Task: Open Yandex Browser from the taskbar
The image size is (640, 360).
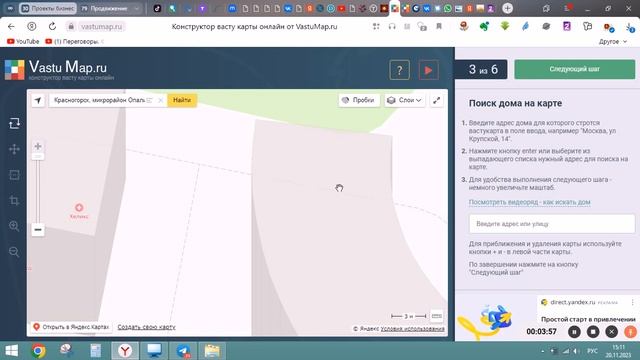Action: click(x=125, y=351)
